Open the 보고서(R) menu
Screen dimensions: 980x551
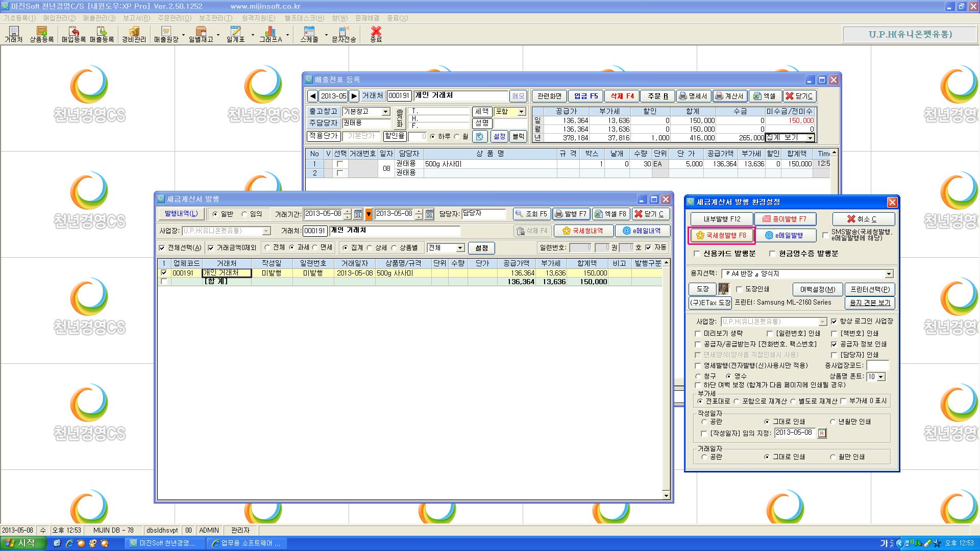pos(136,18)
